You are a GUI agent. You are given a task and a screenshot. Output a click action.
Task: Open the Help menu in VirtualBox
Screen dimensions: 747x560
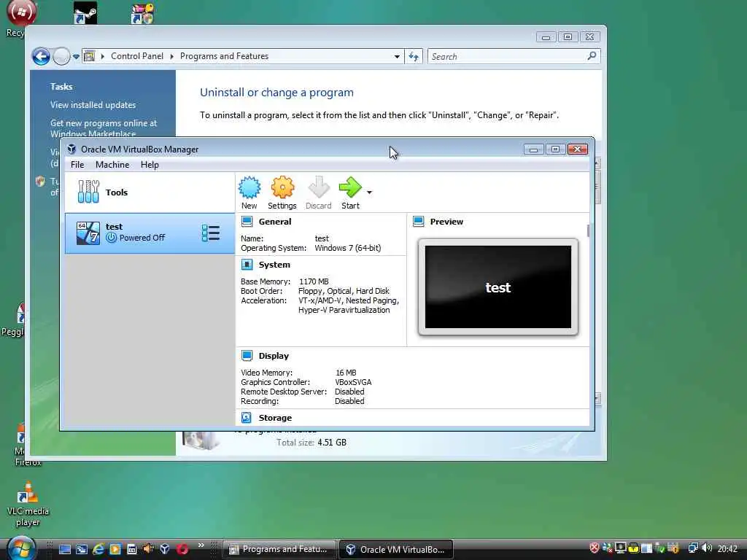pos(150,165)
